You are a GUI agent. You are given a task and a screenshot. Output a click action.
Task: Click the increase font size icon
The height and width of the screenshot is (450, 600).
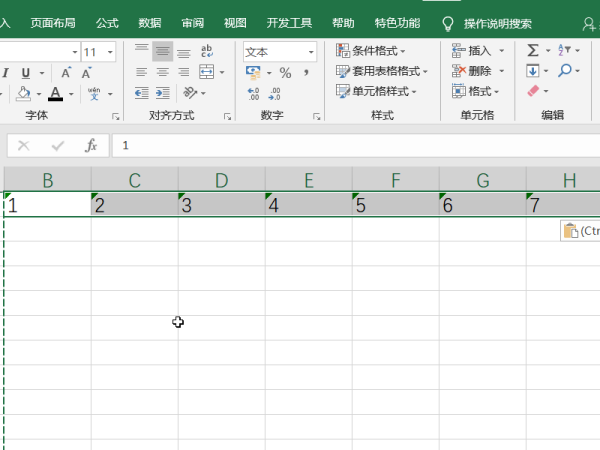point(66,73)
